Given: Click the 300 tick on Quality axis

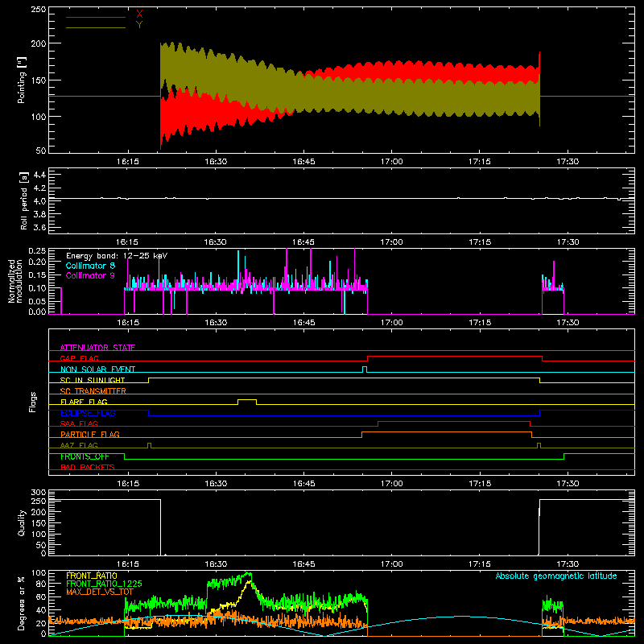Looking at the screenshot, I should point(39,493).
